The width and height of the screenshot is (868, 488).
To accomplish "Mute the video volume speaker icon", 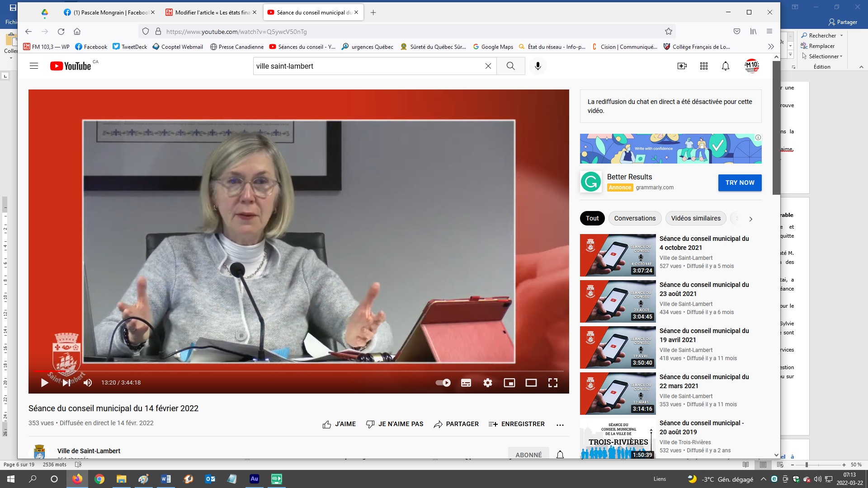I will coord(88,383).
